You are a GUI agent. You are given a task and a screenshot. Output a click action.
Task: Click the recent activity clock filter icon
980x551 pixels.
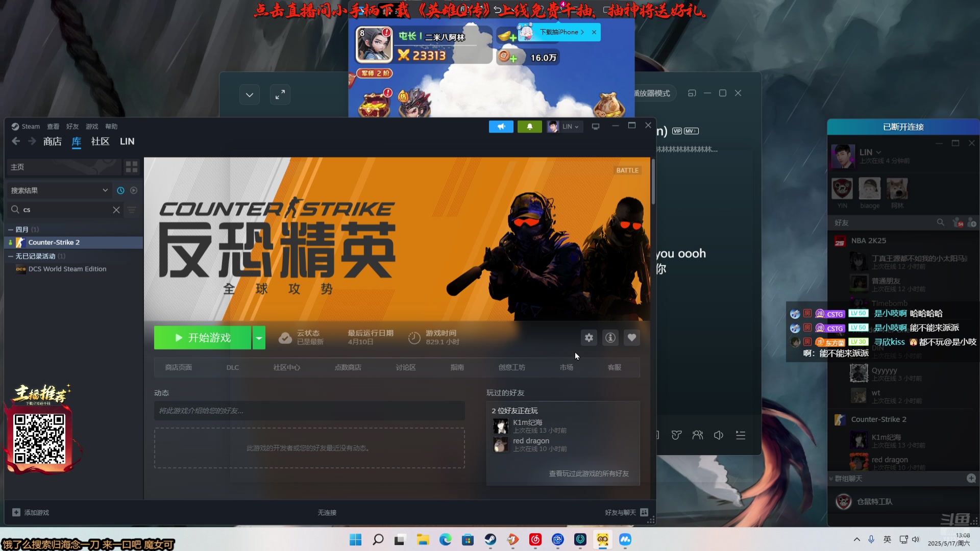click(120, 190)
